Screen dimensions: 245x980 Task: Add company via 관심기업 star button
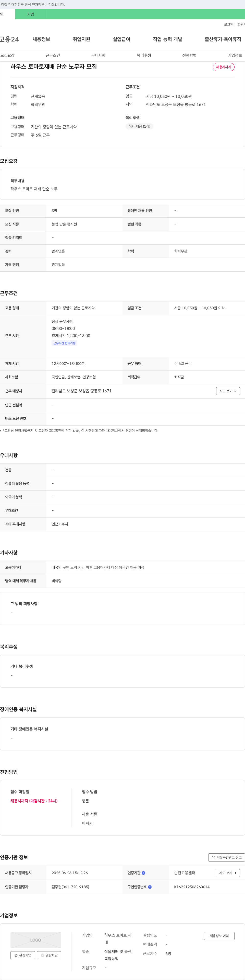tap(23, 955)
